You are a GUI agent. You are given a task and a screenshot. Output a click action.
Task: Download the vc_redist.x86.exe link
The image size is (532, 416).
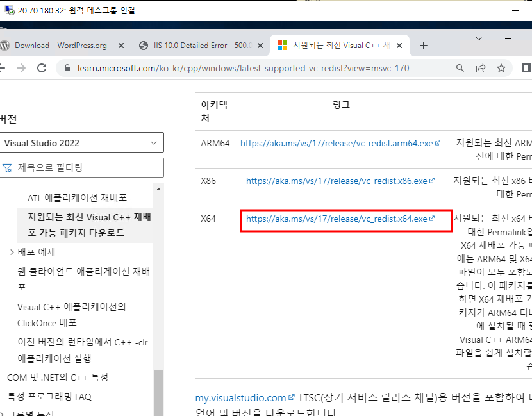pyautogui.click(x=337, y=181)
